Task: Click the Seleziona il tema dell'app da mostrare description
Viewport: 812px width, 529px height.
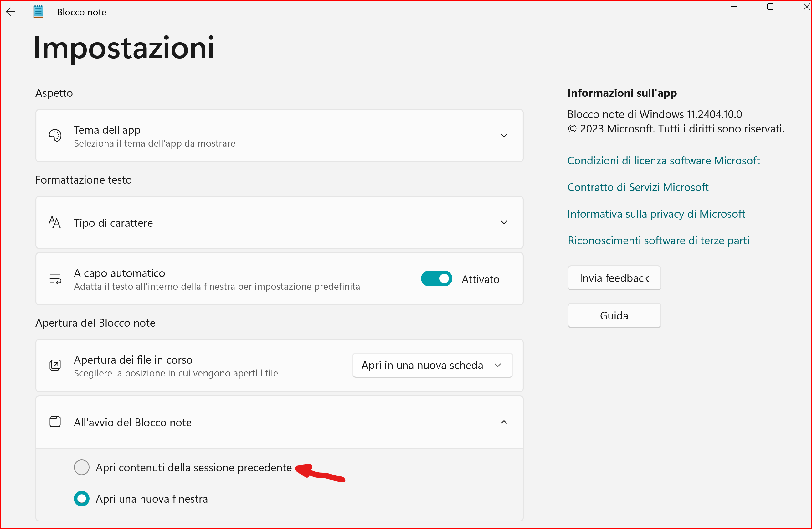Action: pyautogui.click(x=155, y=143)
